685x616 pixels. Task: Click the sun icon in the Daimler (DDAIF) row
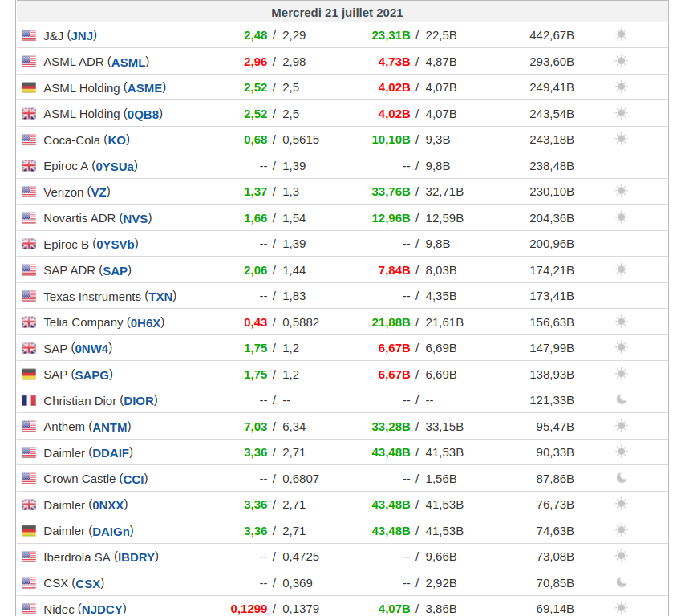[x=621, y=452]
